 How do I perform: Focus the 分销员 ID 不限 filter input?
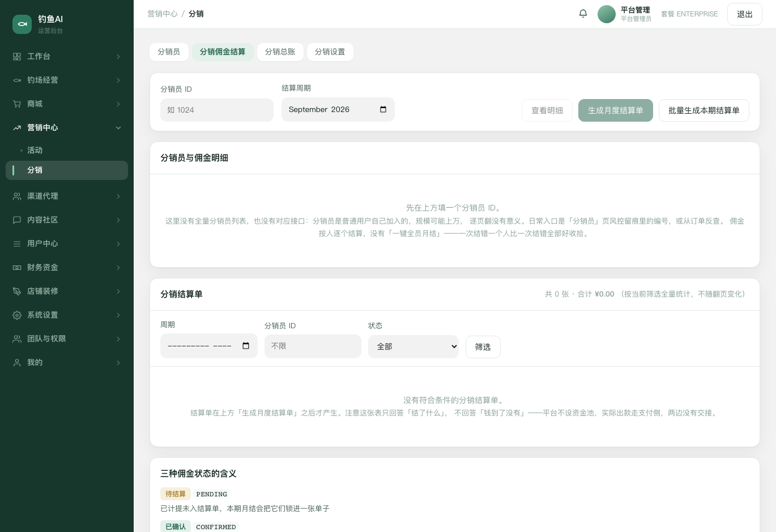tap(313, 346)
